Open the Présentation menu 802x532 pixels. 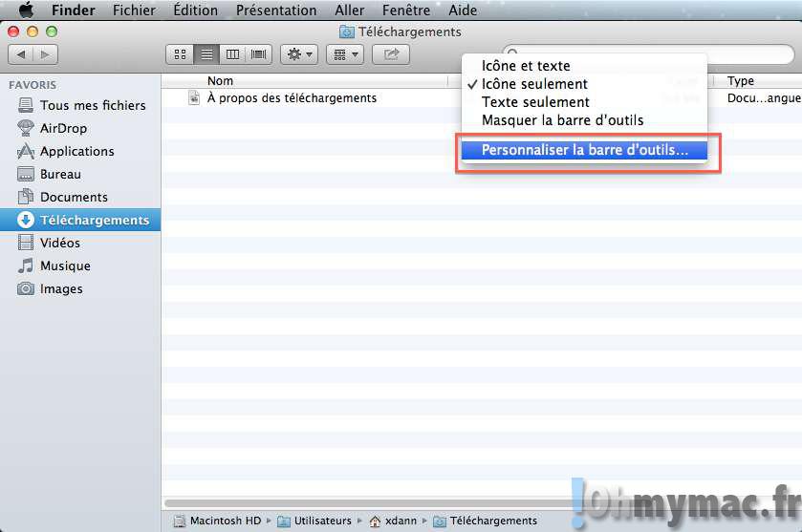pyautogui.click(x=276, y=11)
